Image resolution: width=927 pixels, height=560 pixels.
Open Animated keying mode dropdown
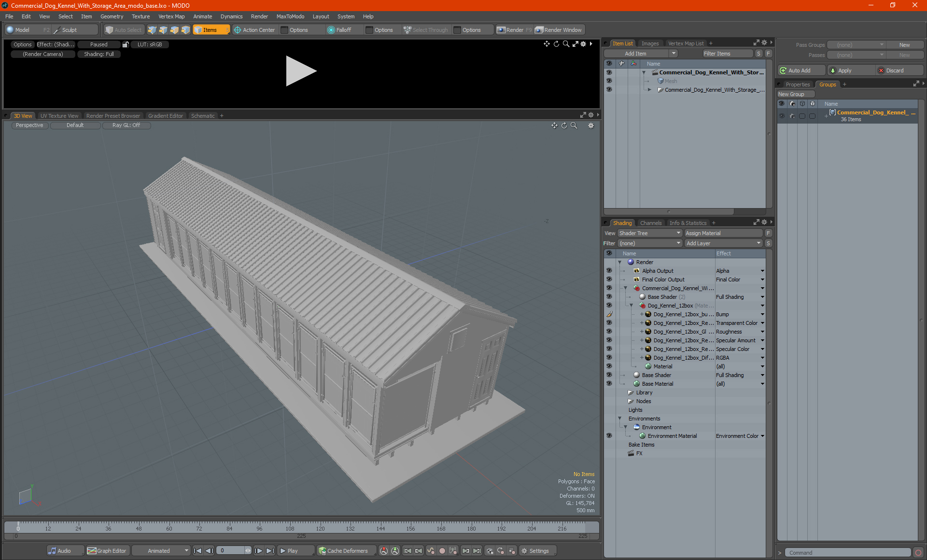pos(161,551)
